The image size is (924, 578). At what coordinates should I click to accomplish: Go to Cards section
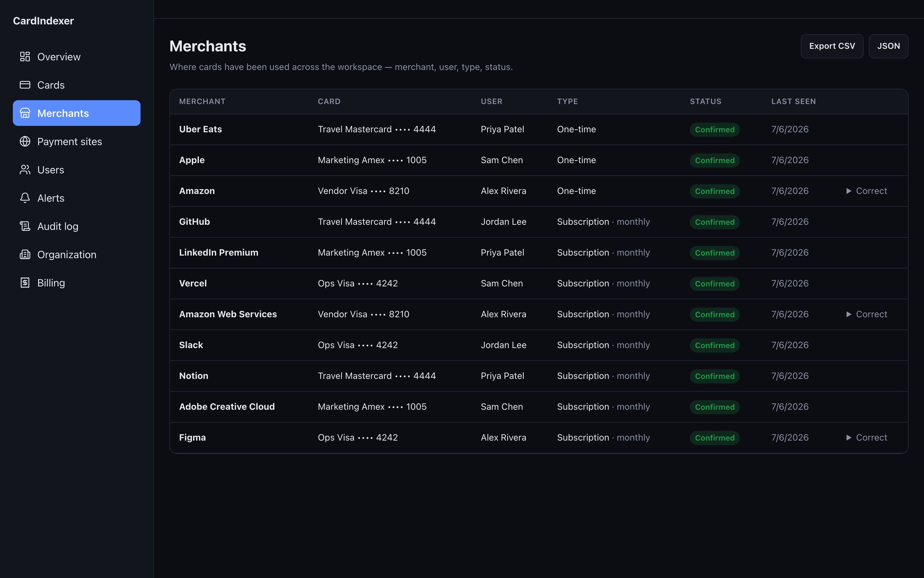[x=76, y=85]
